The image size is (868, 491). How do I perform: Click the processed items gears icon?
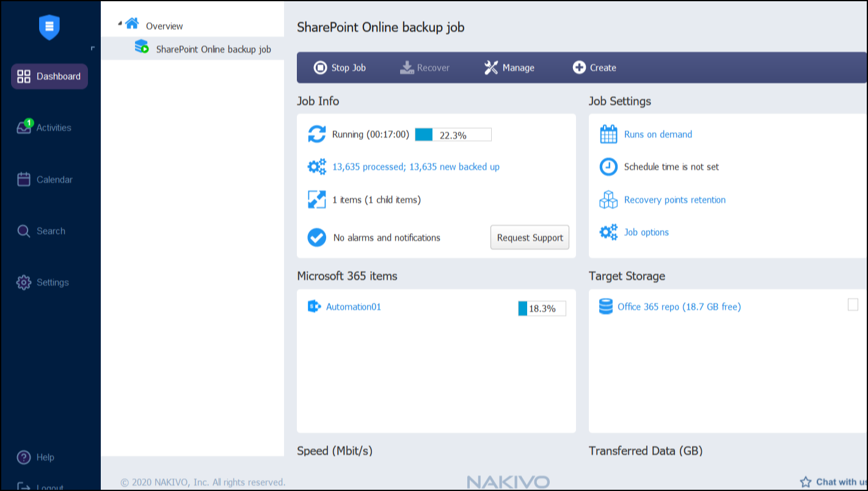pyautogui.click(x=316, y=166)
